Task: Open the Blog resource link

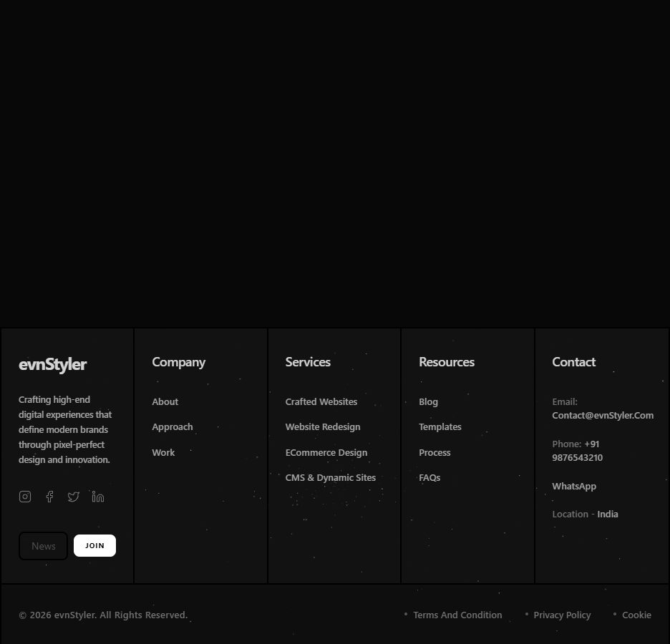Action: click(428, 402)
